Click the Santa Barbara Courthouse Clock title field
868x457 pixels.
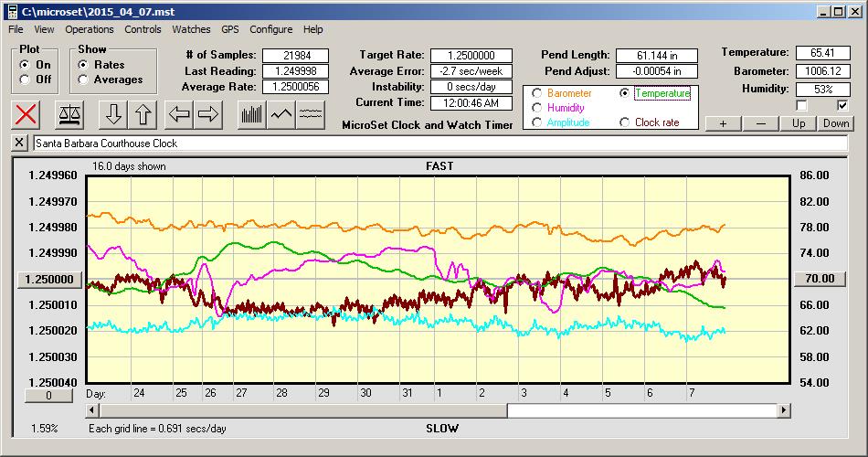440,143
